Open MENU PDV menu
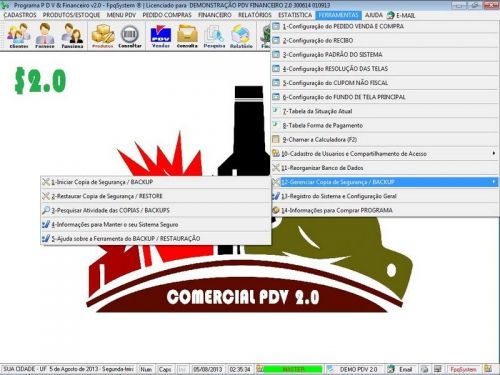This screenshot has width=500, height=375. 121,15
